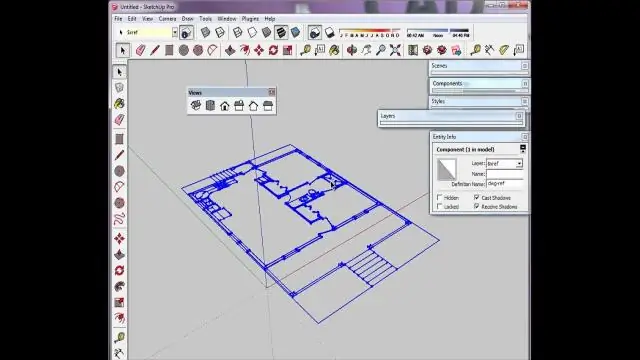
Task: Pick the Paint Bucket tool in top toolbar
Action: [334, 50]
